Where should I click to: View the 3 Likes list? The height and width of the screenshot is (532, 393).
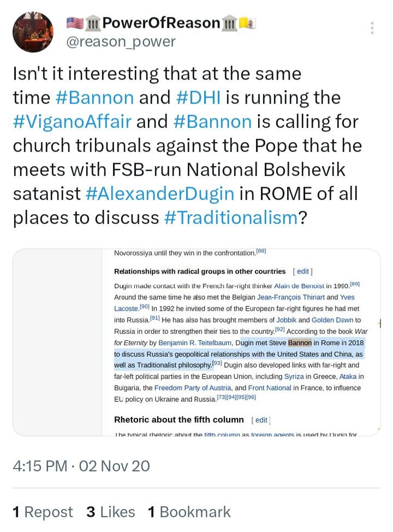point(110,512)
